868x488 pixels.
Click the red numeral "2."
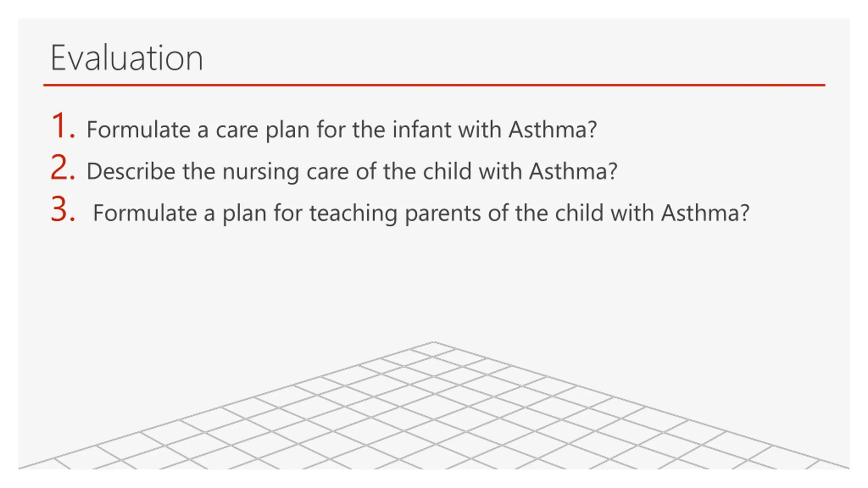[63, 167]
